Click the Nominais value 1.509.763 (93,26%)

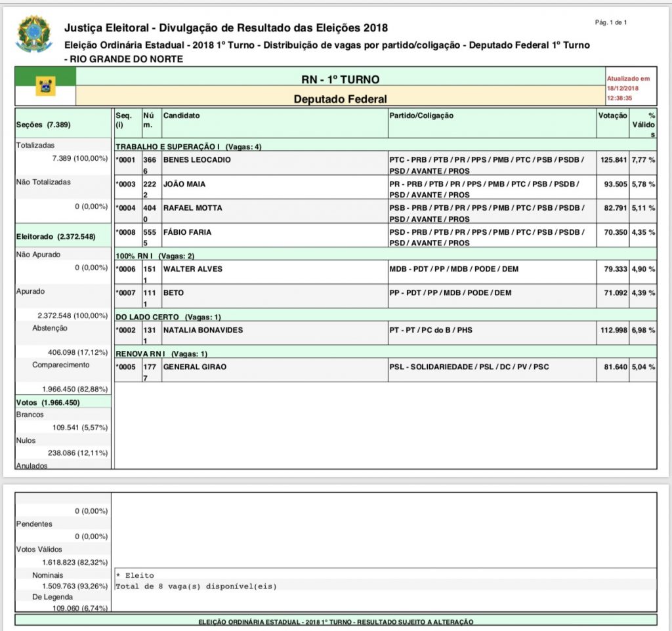[75, 586]
